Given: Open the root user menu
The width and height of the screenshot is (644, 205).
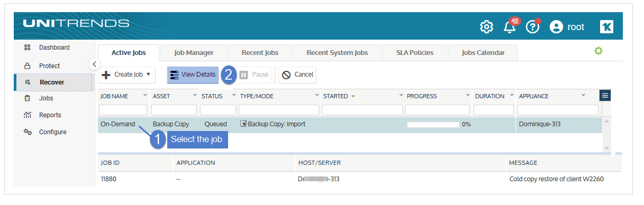Looking at the screenshot, I should [567, 27].
